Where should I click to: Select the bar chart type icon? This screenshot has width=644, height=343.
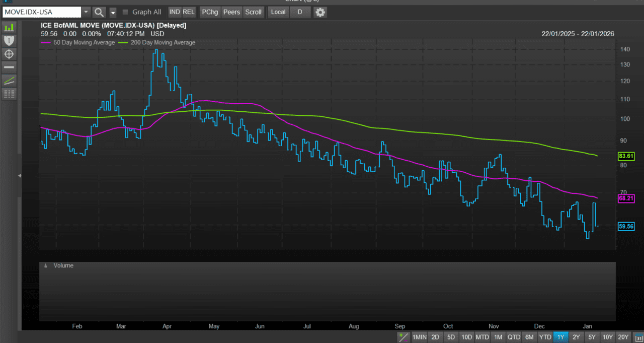coord(9,27)
